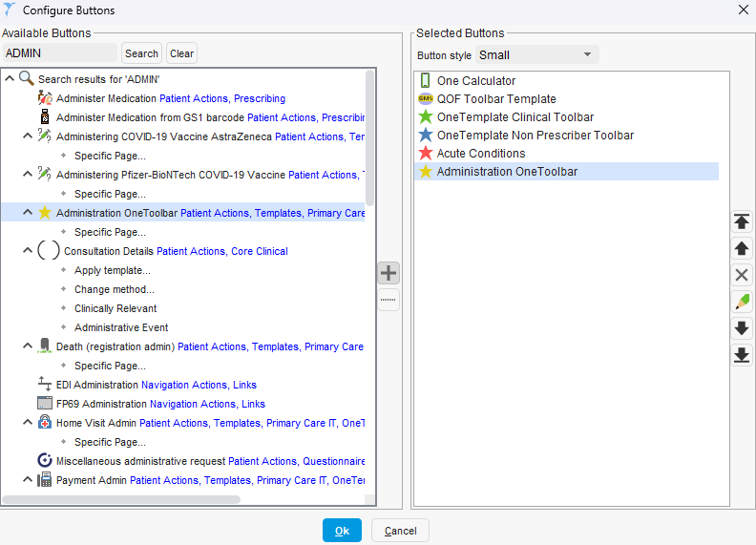Insert a separator with dotted-line button
This screenshot has width=756, height=545.
pos(388,300)
